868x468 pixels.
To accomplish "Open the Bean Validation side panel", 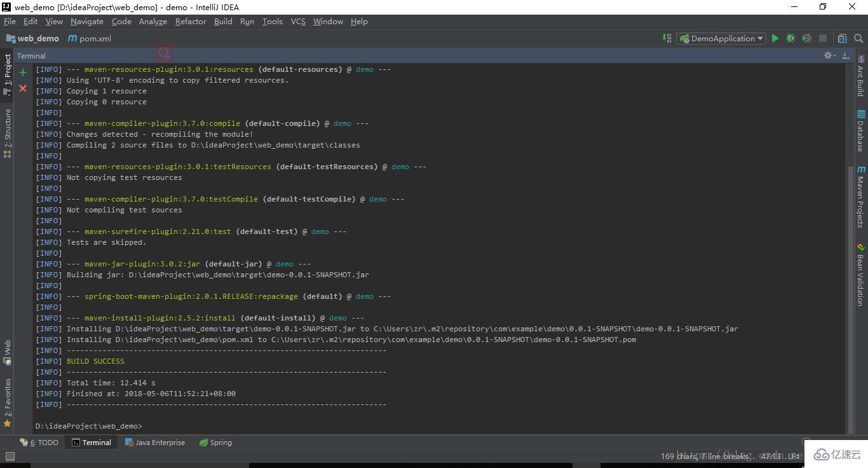I will point(860,275).
